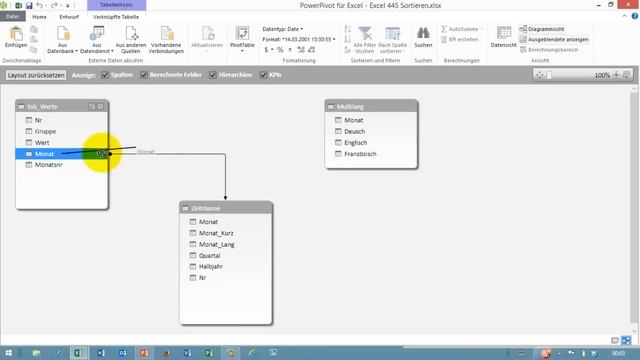The width and height of the screenshot is (640, 360).
Task: Click Create Hierarchy icon on tab_Werte
Action: 92,107
